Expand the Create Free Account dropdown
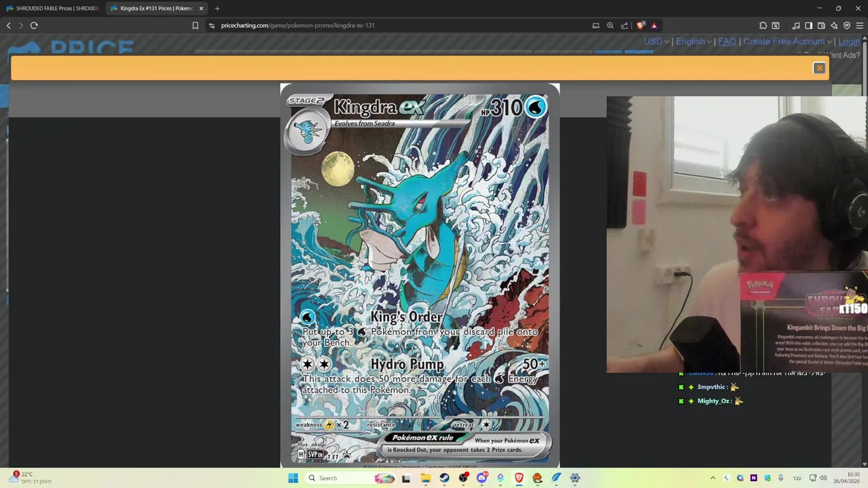Screen dimensions: 868x488 (787, 41)
